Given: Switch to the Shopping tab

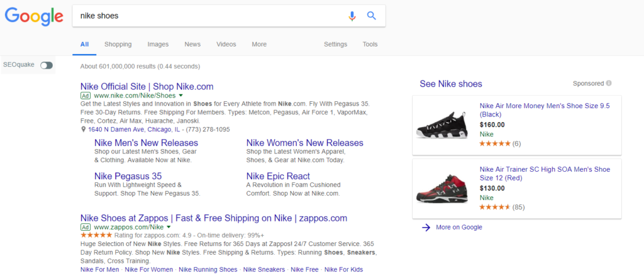Looking at the screenshot, I should 118,45.
